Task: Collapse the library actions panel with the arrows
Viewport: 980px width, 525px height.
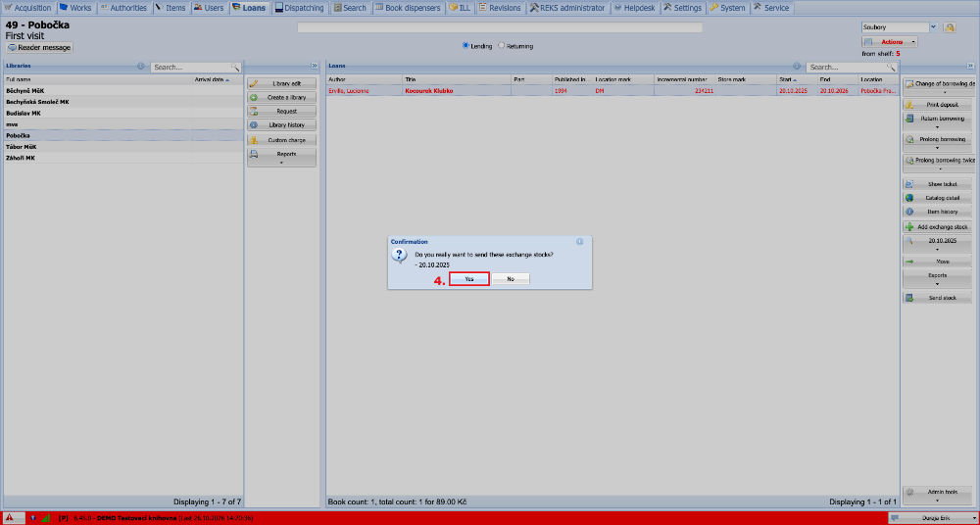Action: coord(315,66)
